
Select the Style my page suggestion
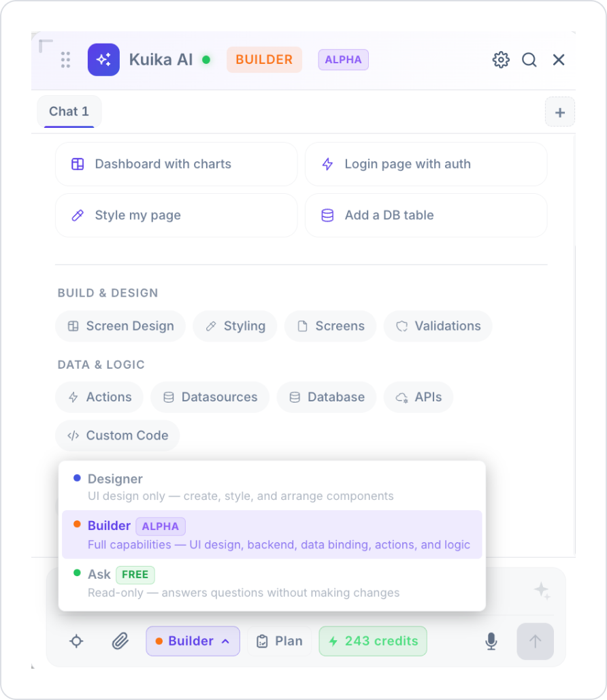point(176,215)
